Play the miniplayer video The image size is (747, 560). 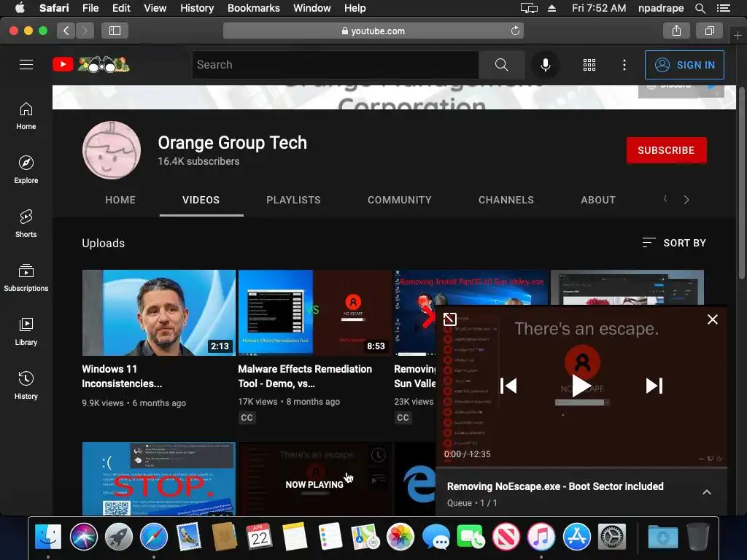pos(581,385)
